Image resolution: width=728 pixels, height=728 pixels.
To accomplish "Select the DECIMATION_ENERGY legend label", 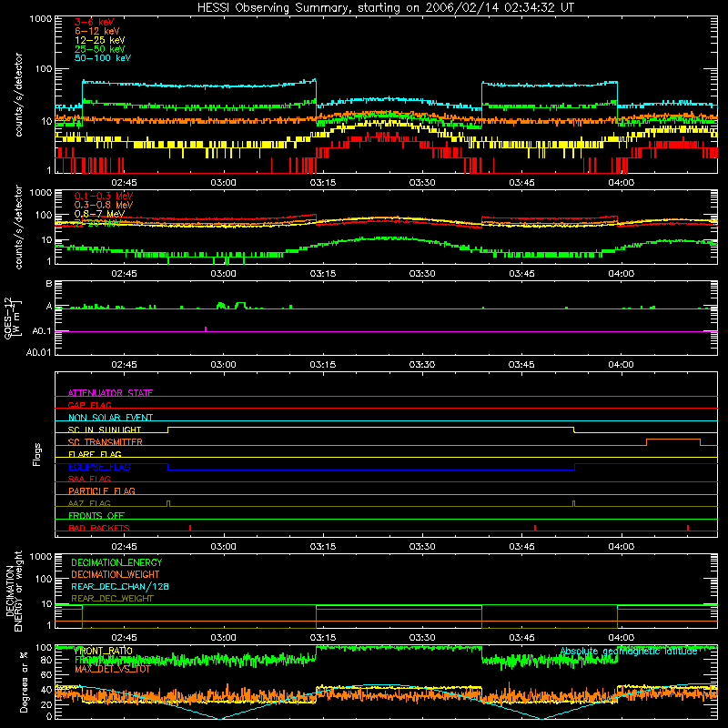I will point(116,562).
